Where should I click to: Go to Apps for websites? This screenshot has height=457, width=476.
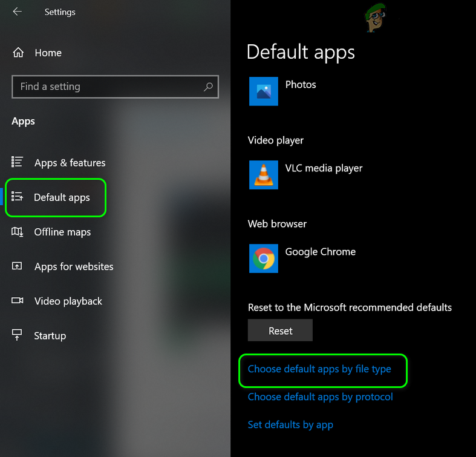tap(74, 266)
